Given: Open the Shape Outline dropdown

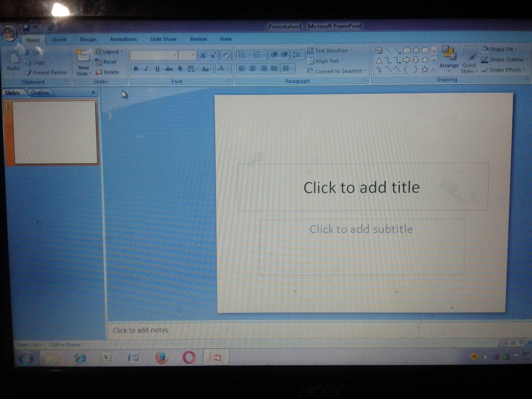Looking at the screenshot, I should (x=505, y=60).
